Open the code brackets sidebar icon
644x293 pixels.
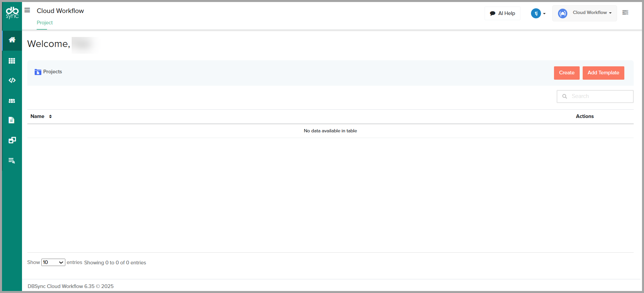[12, 80]
